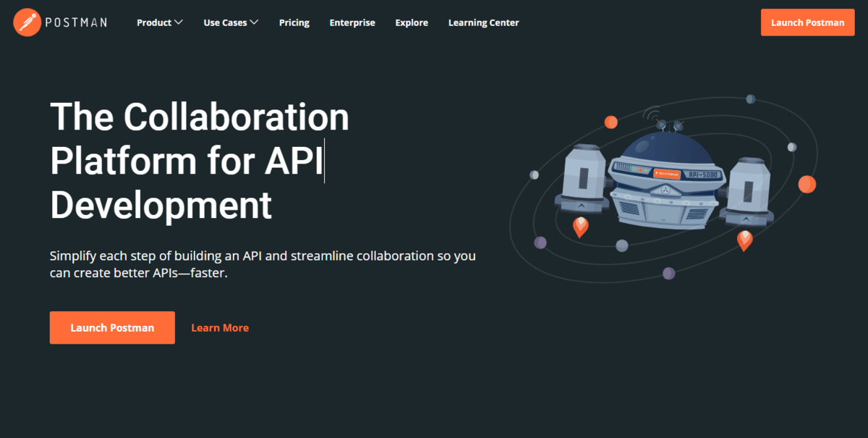Click the hero Launch Postman button

[x=112, y=328]
